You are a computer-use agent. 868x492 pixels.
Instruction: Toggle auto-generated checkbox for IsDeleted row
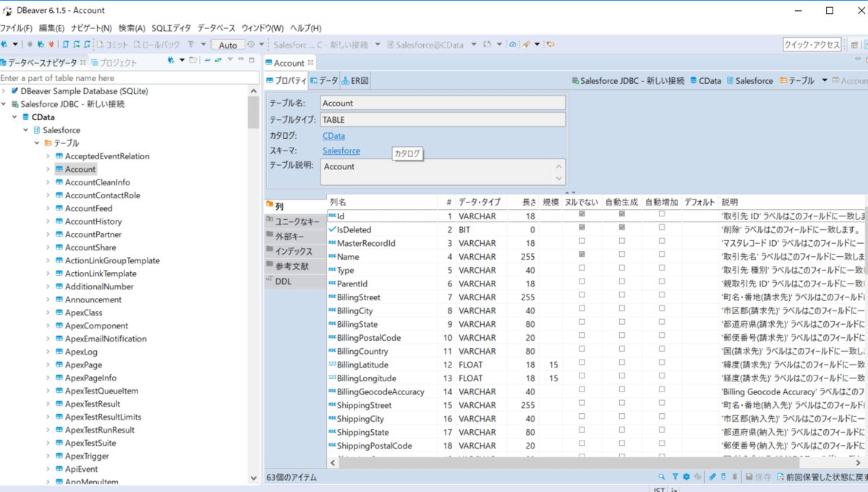click(x=621, y=229)
